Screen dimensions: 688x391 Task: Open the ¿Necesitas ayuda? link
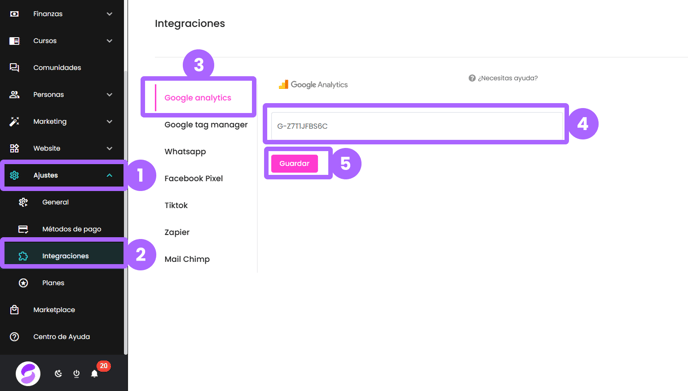point(503,78)
